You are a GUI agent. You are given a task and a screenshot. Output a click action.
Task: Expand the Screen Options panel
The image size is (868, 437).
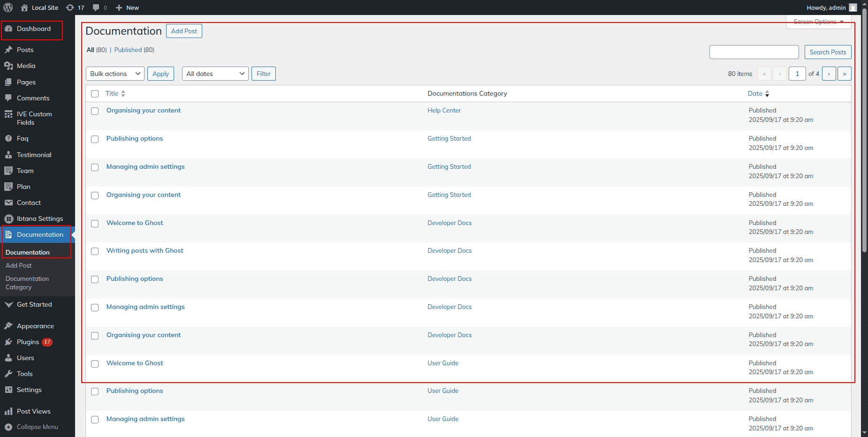818,22
